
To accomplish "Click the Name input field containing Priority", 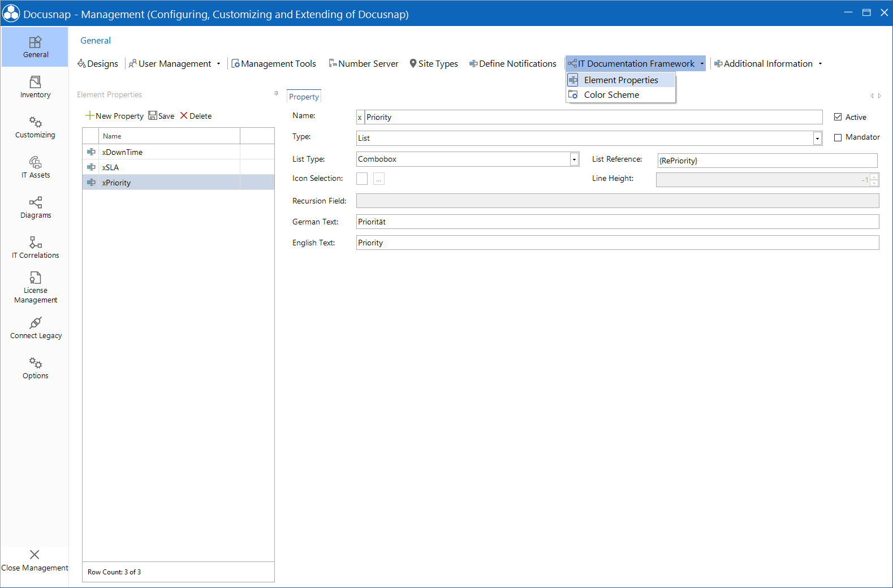I will point(593,117).
